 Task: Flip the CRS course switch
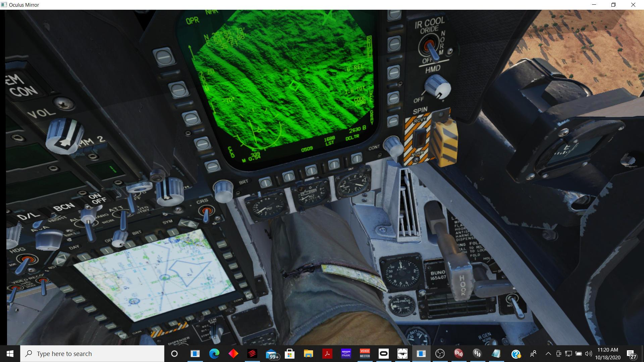click(206, 213)
